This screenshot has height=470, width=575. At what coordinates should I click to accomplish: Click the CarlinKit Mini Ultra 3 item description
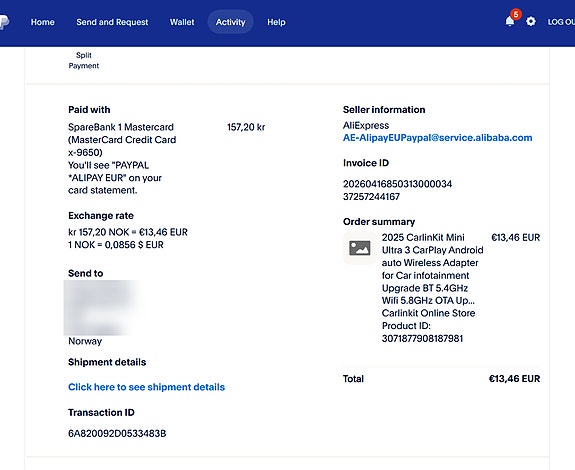tap(432, 269)
